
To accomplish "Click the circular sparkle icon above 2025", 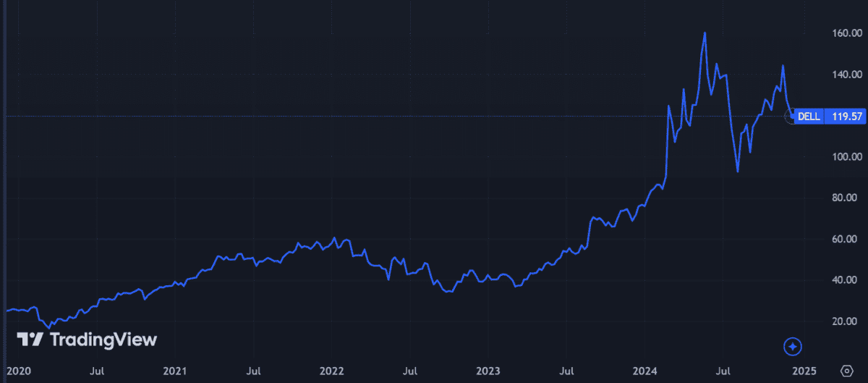I will click(793, 347).
